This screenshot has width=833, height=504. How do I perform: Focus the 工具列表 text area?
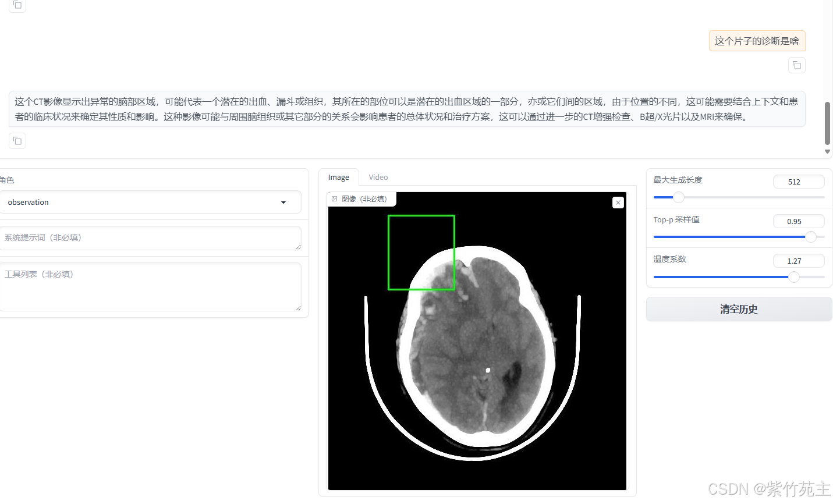pyautogui.click(x=150, y=287)
